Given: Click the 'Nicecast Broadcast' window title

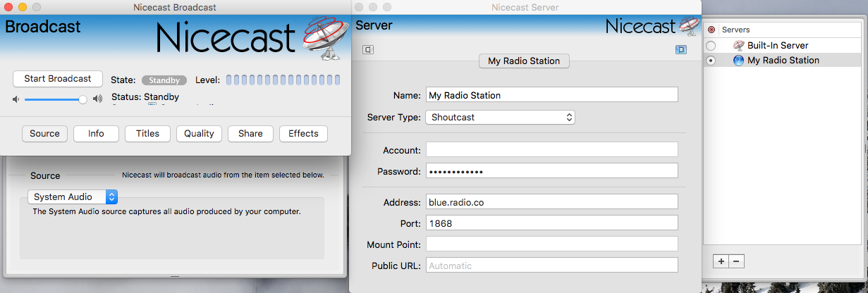Looking at the screenshot, I should coord(174,8).
